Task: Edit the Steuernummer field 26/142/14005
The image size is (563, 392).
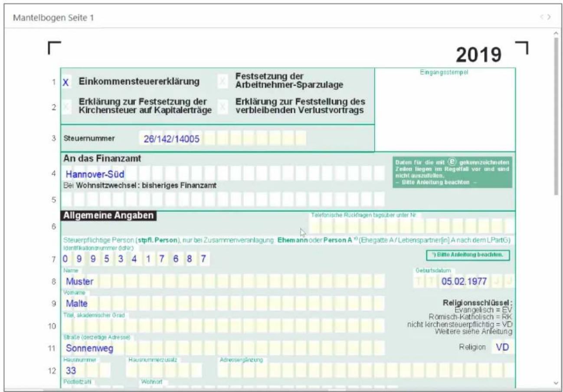Action: click(223, 139)
